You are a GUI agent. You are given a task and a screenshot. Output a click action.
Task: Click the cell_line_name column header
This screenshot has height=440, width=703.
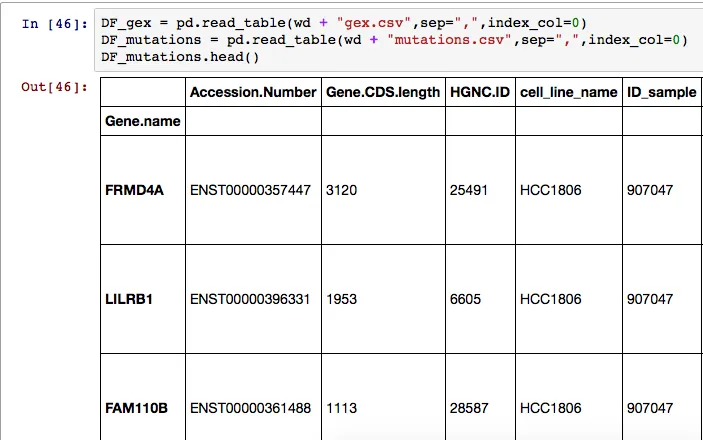coord(567,92)
